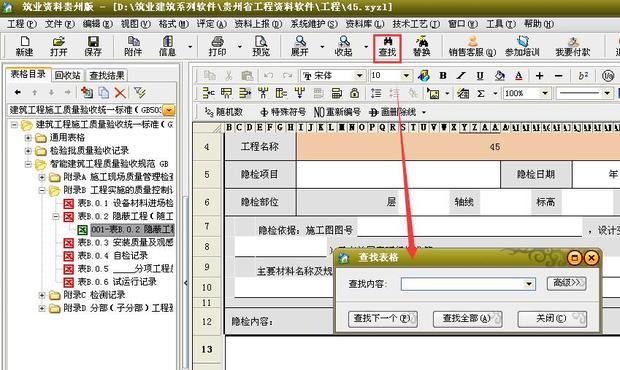
Task: Select tree item 表B.0.4 自检记录
Action: tap(113, 256)
